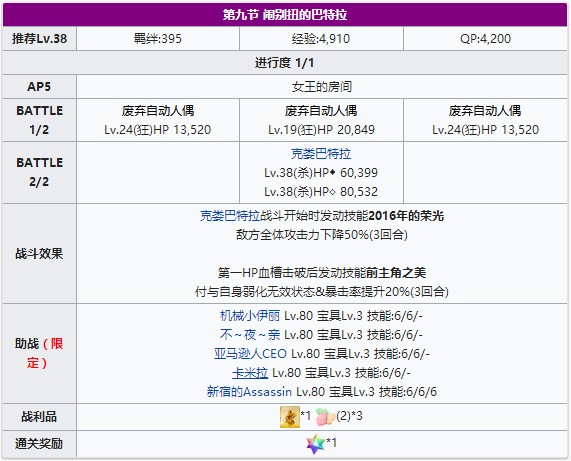Select the 女王的房间 location cell
Image resolution: width=571 pixels, height=461 pixels.
tap(322, 87)
